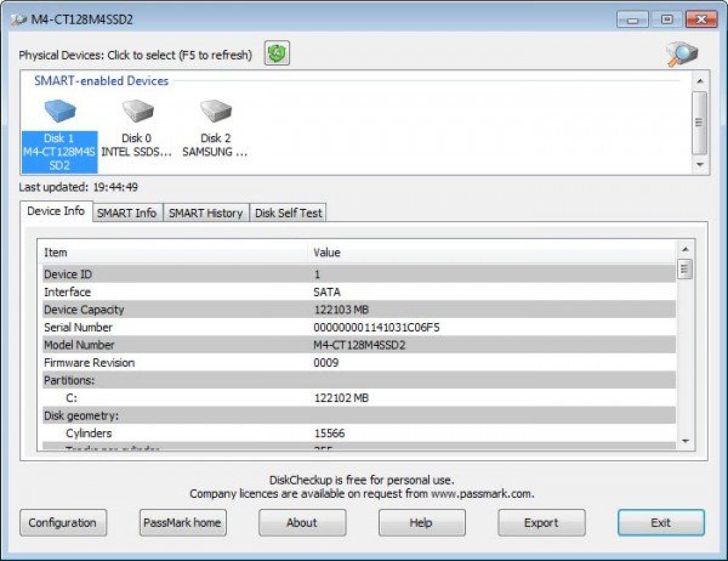Open the Disk Self Test tab
Viewport: 728px width, 561px height.
(x=288, y=212)
